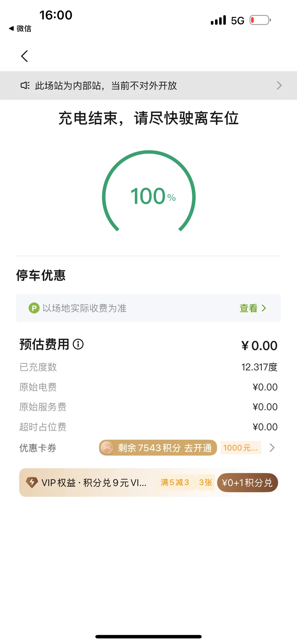297x644 pixels.
Task: Tap the VIP lightning diamond icon
Action: (x=32, y=482)
